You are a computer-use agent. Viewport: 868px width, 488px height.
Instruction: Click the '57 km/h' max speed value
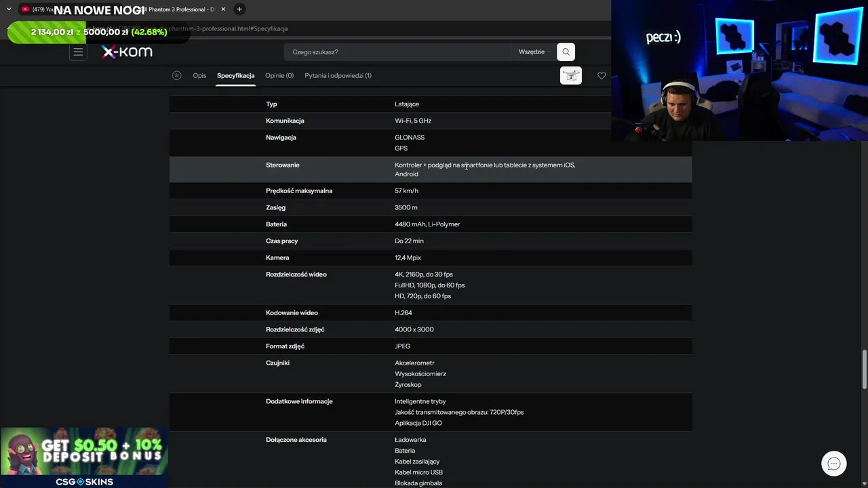coord(406,191)
